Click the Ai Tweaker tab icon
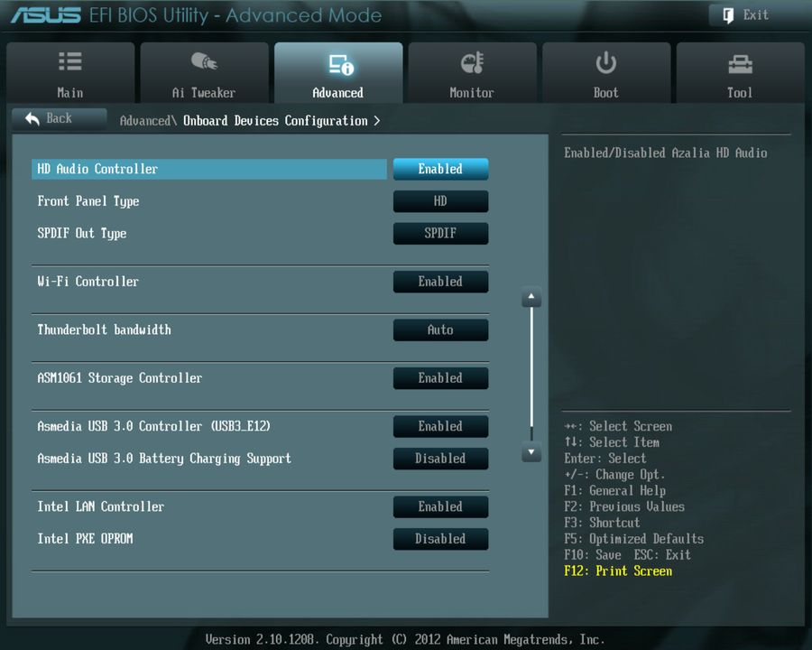Screen dimensions: 812x650 204,61
